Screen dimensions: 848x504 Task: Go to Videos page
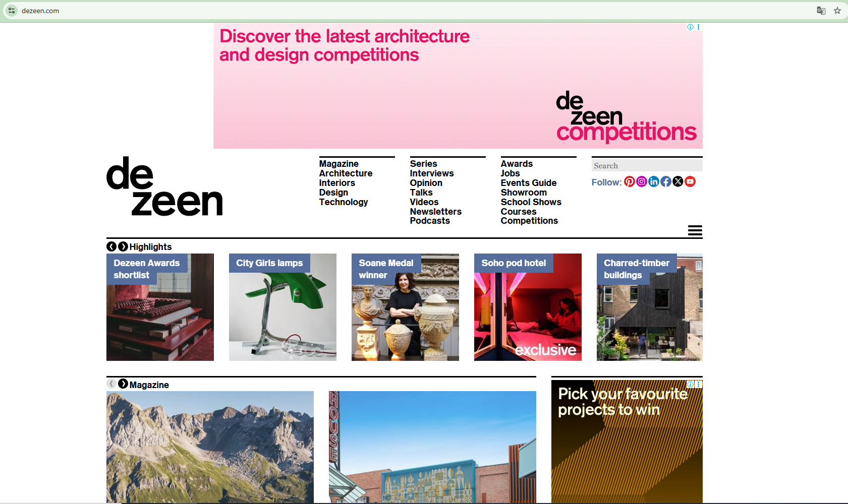[424, 202]
